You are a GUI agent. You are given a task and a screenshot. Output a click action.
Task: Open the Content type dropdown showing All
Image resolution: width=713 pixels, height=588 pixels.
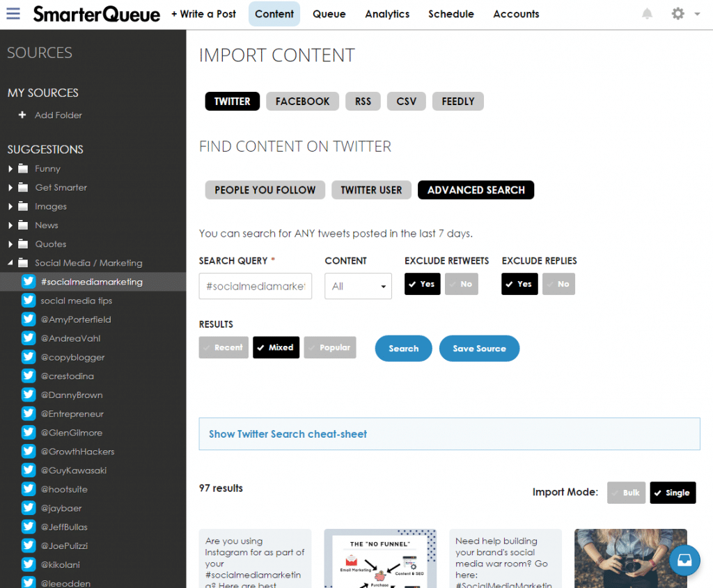358,286
